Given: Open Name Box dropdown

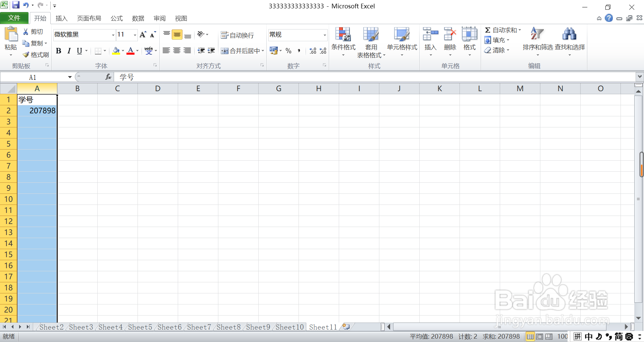Looking at the screenshot, I should point(70,77).
